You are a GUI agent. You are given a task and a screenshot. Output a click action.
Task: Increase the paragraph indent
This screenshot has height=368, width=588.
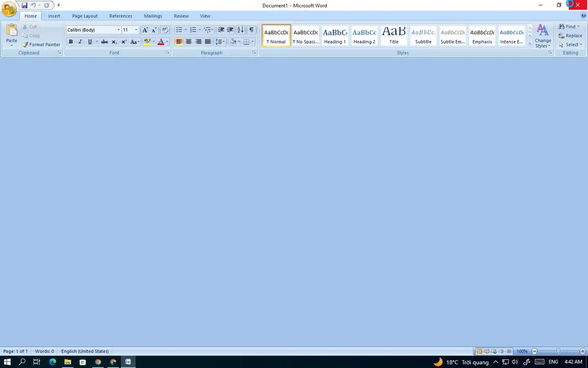pos(230,30)
